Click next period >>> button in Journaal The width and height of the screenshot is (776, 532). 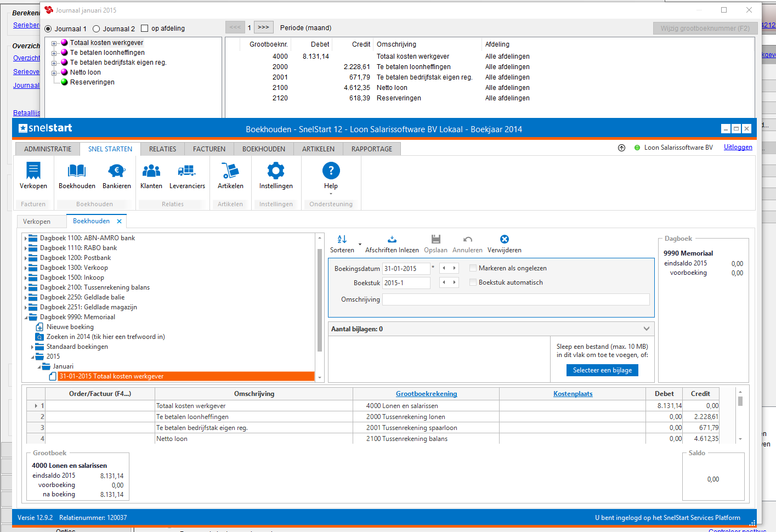point(263,27)
